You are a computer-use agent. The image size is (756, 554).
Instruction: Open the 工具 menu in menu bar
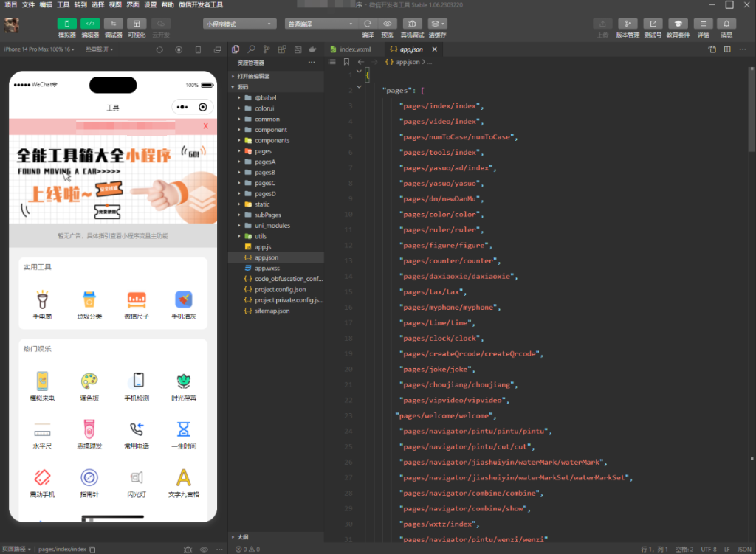coord(63,4)
